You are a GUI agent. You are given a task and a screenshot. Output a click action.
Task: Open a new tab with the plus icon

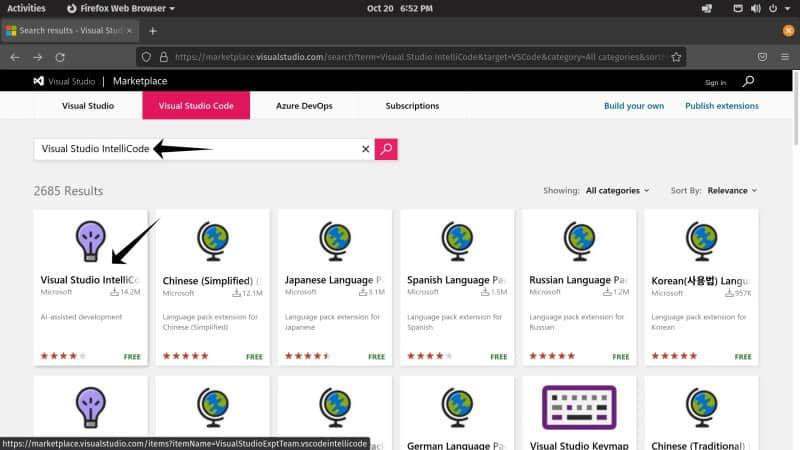153,30
